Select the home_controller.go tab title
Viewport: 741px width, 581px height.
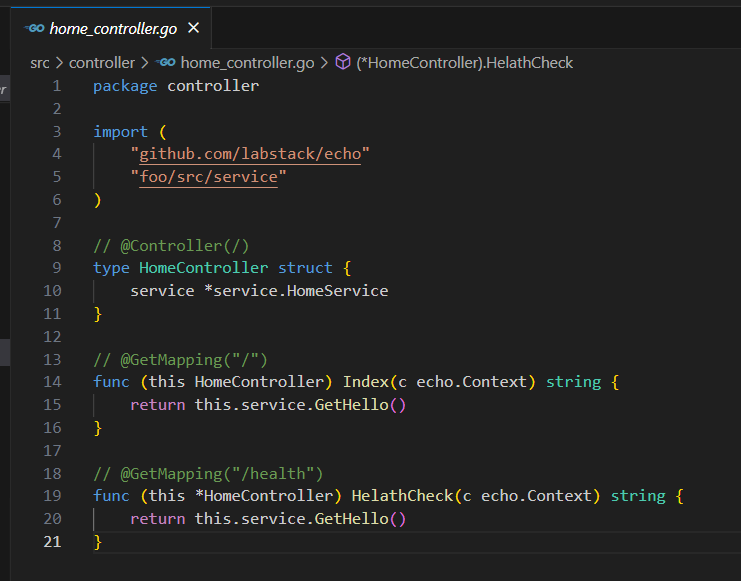[113, 29]
